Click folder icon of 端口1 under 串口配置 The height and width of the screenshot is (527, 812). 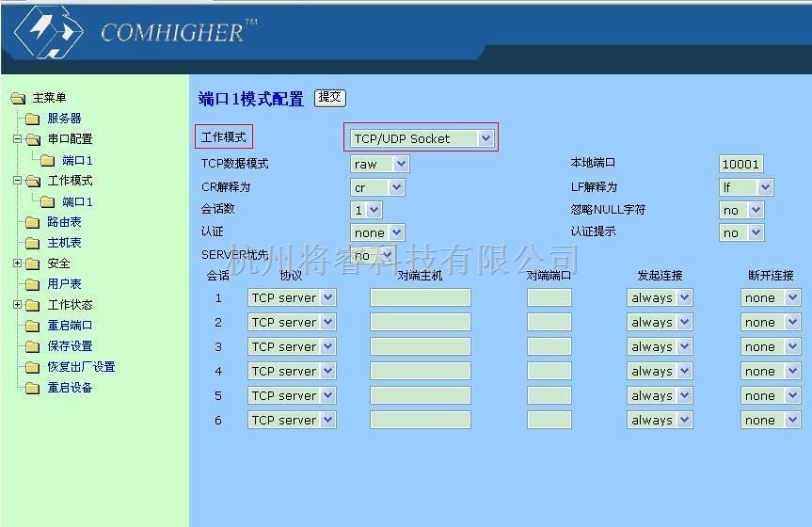click(48, 160)
